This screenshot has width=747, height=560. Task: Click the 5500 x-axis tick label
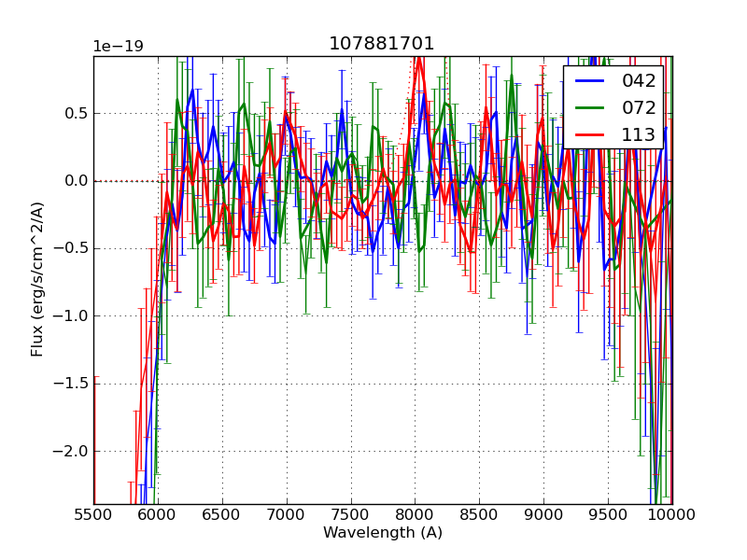pos(93,514)
